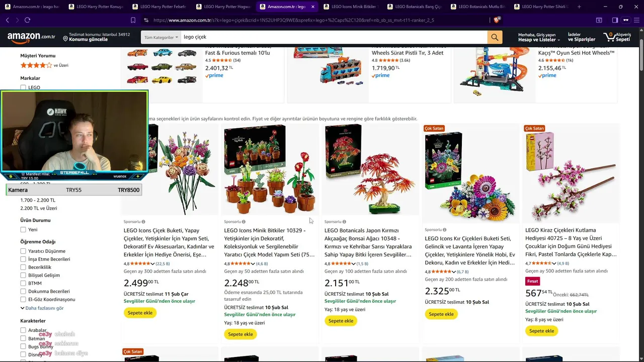Filter by four stars and up rating
The height and width of the screenshot is (362, 644).
[x=44, y=65]
